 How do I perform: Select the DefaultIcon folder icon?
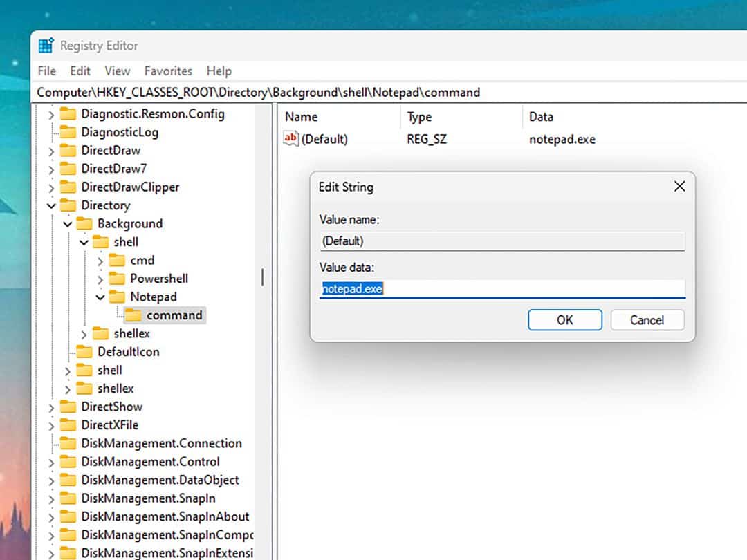84,352
